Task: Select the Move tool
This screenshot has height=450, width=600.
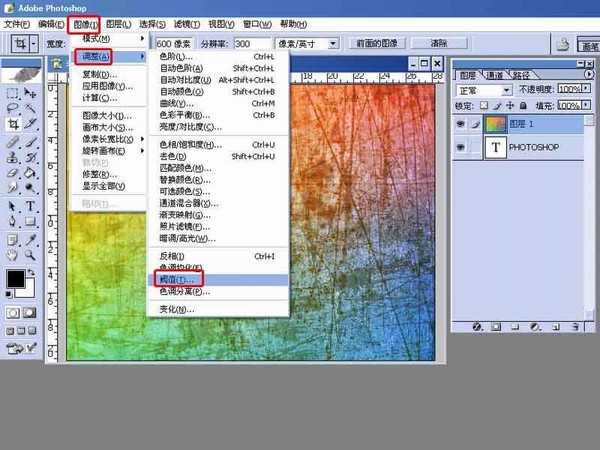Action: click(30, 93)
